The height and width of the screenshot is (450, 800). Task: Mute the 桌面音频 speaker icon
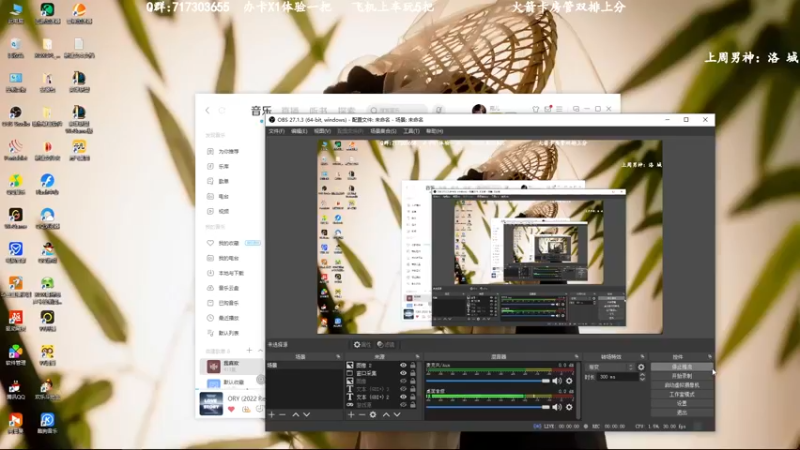coord(557,407)
